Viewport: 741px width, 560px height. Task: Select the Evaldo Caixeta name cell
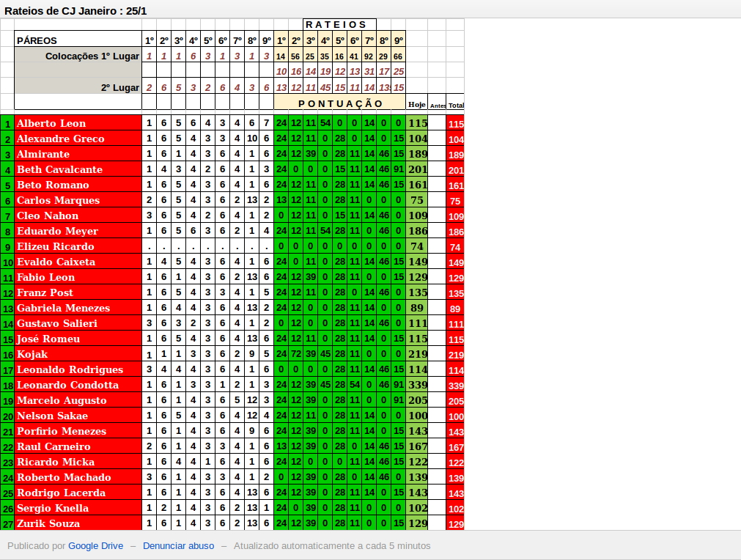point(78,262)
